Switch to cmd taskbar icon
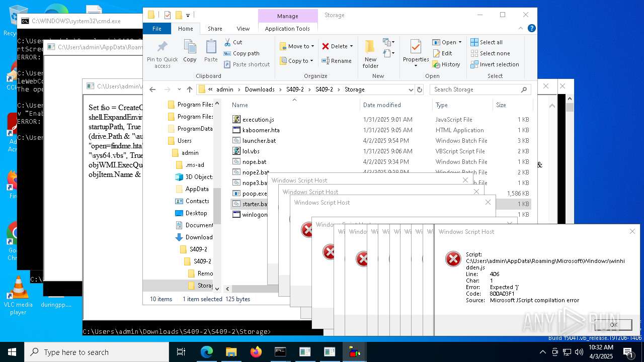This screenshot has height=362, width=644. (280, 352)
